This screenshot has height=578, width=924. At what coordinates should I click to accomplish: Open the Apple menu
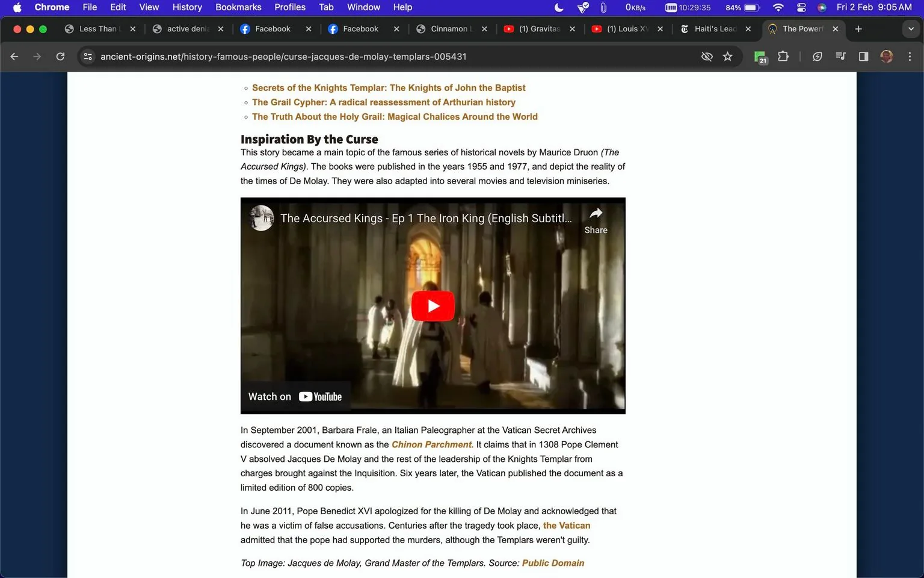[17, 7]
